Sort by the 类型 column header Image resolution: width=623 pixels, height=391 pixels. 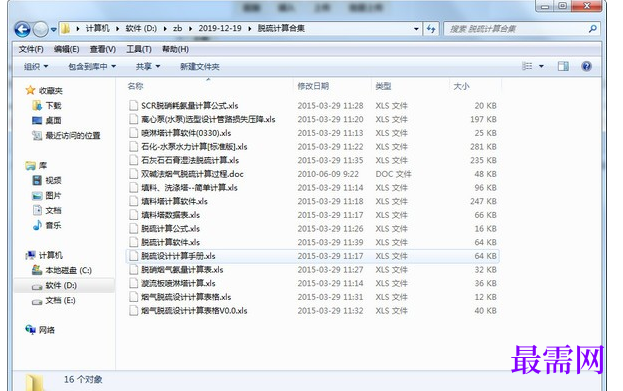(x=383, y=86)
